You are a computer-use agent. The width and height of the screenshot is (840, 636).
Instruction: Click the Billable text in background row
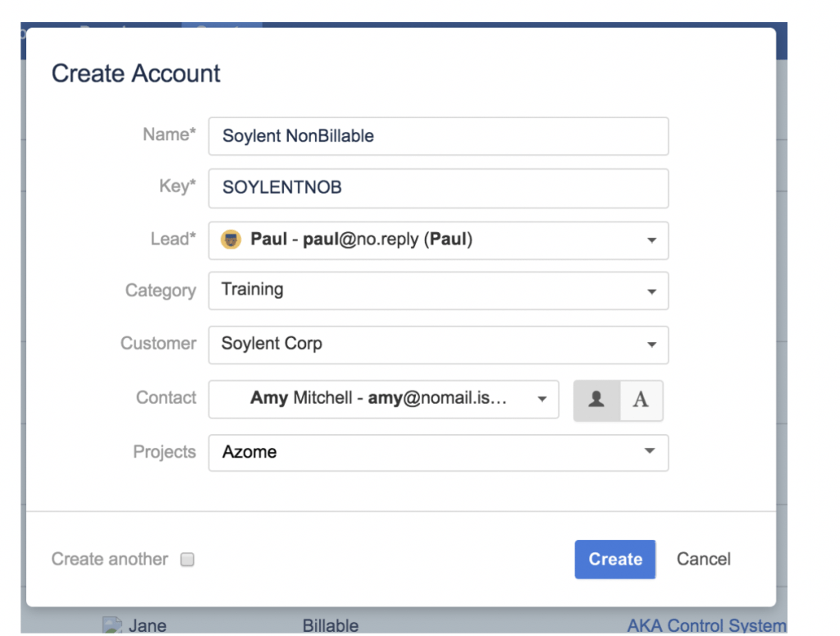[x=331, y=626]
